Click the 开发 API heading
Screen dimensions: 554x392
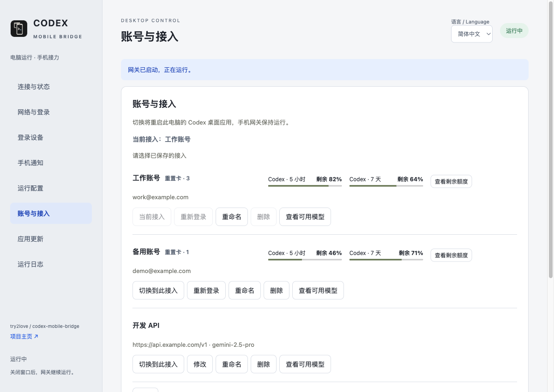coord(146,326)
